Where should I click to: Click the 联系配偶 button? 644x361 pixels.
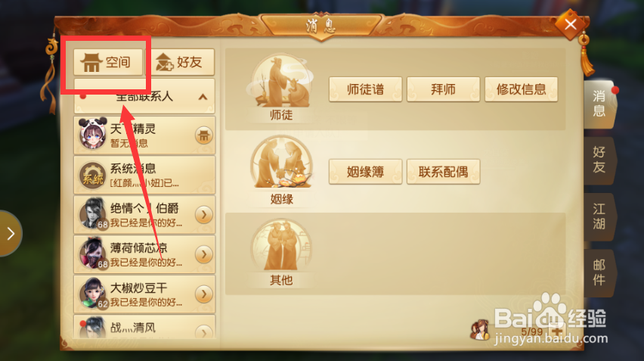click(x=443, y=172)
